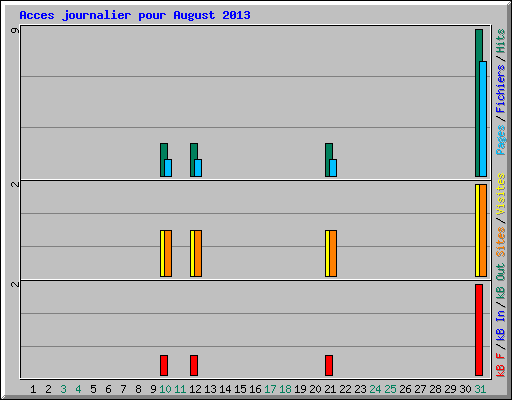Click the 'kB In' legend label
Image resolution: width=512 pixels, height=400 pixels.
(501, 326)
